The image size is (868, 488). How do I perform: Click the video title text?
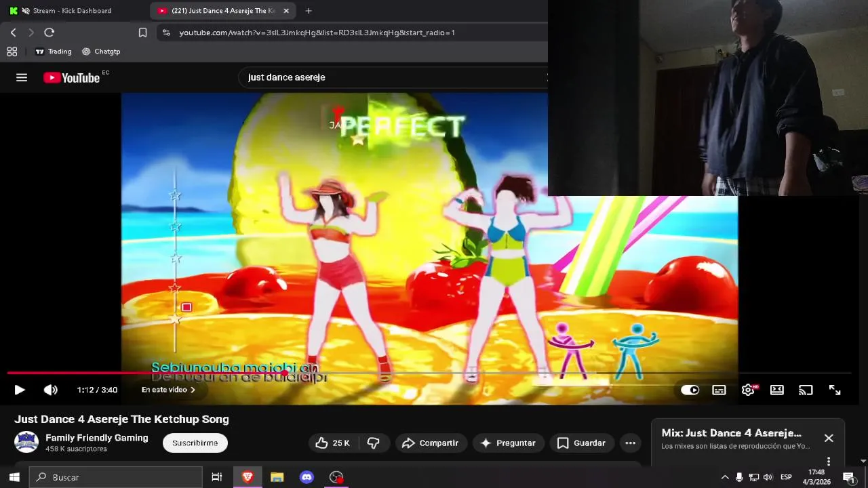(x=121, y=419)
